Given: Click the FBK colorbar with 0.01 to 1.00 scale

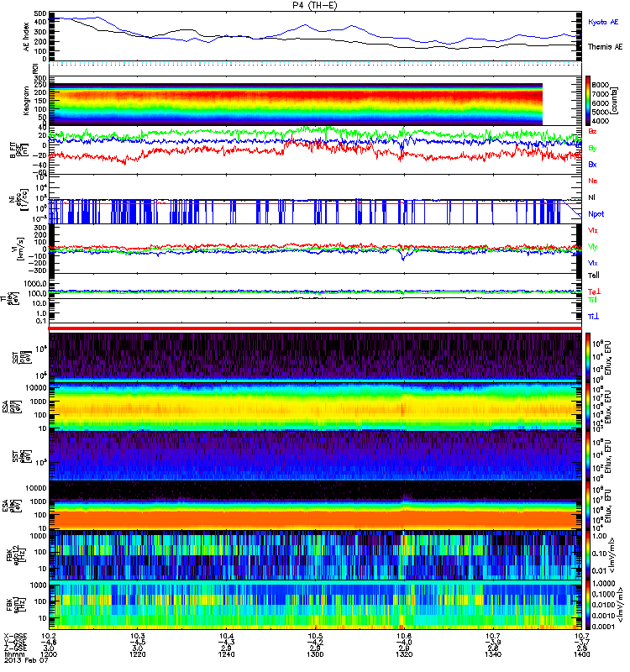Looking at the screenshot, I should [589, 555].
